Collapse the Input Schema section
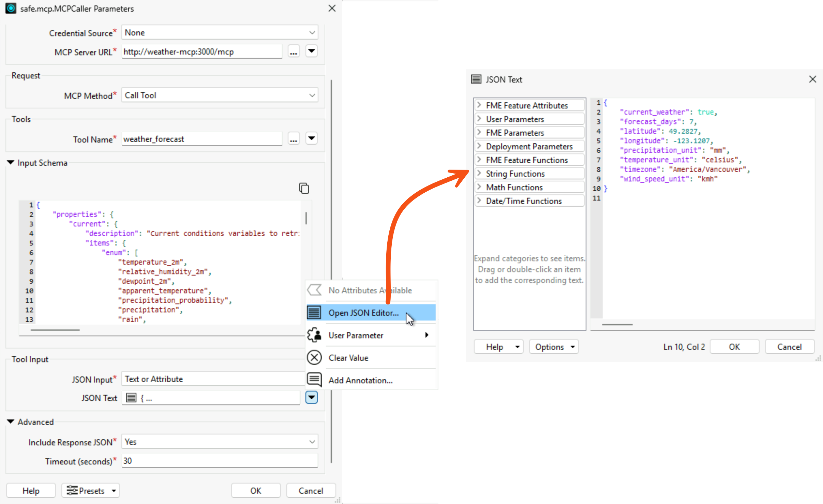This screenshot has height=504, width=823. 11,163
